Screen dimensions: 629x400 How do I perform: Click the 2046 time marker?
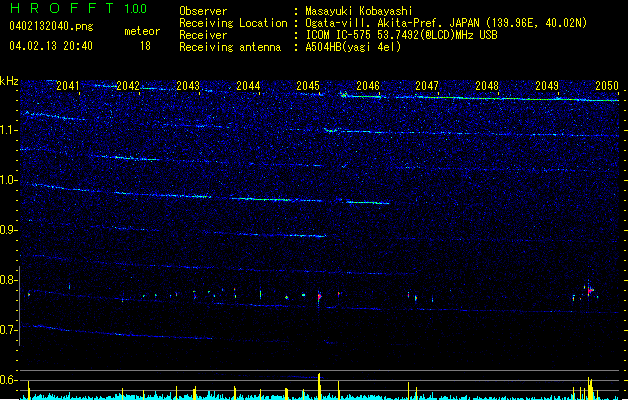[x=368, y=86]
